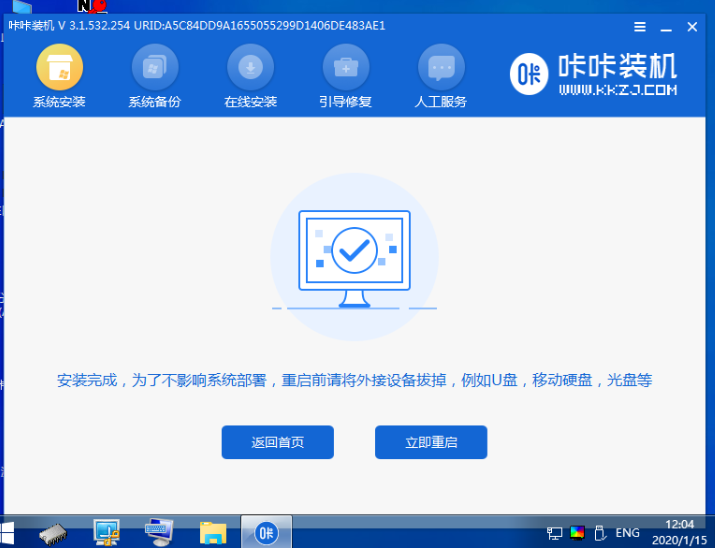Open the 系统安装 (System Install) section

[59, 77]
